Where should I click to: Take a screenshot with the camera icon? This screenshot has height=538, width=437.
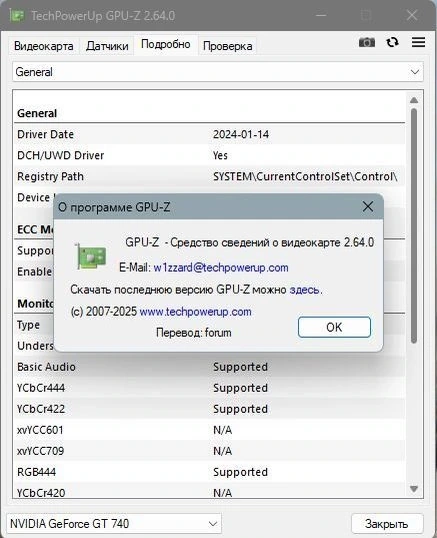point(367,43)
